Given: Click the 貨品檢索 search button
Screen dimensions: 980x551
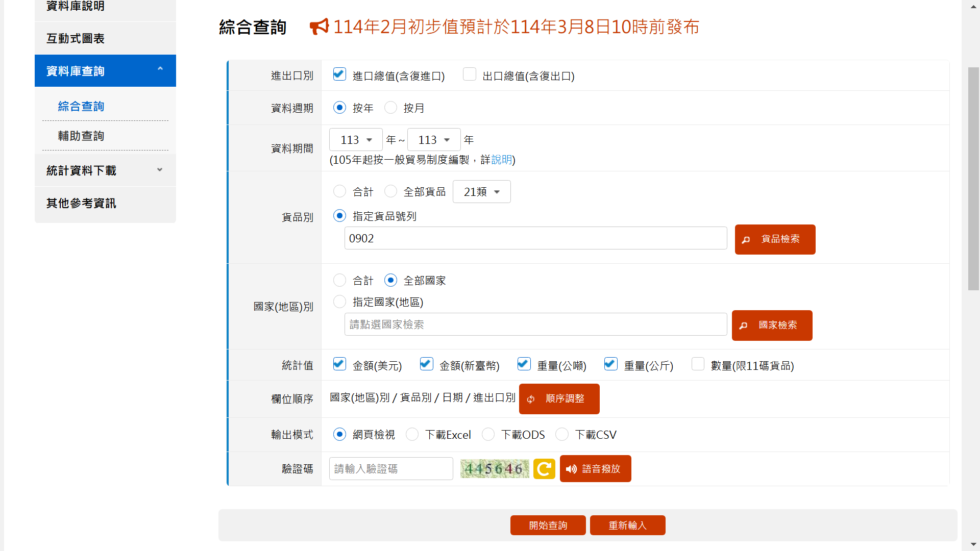Looking at the screenshot, I should coord(775,239).
